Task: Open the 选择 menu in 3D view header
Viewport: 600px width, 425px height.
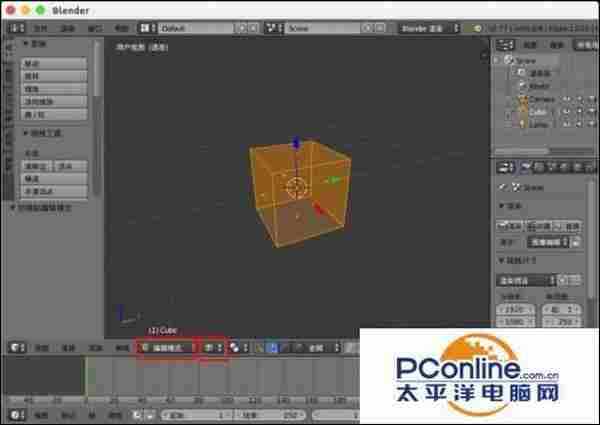Action: [x=68, y=348]
